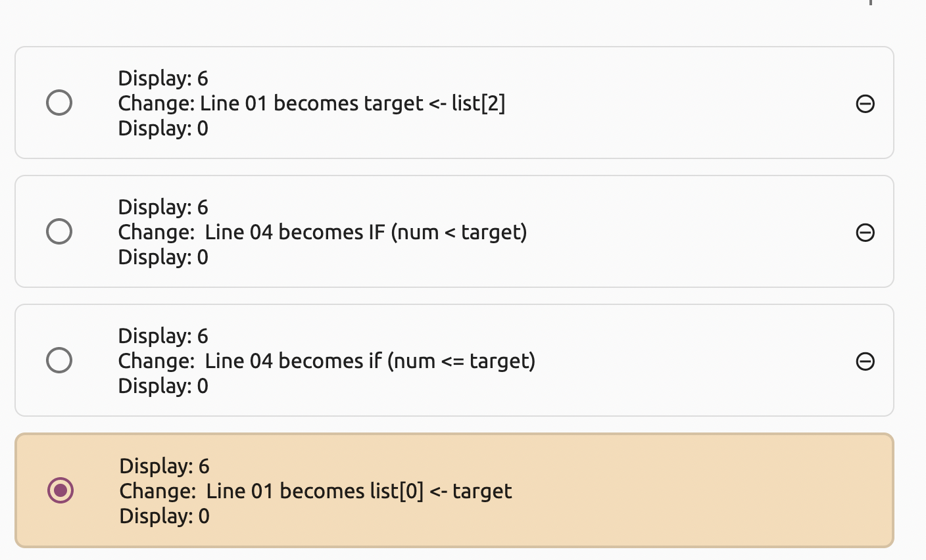The image size is (926, 560).
Task: Select the 'target <- list[2]' answer option
Action: [59, 103]
